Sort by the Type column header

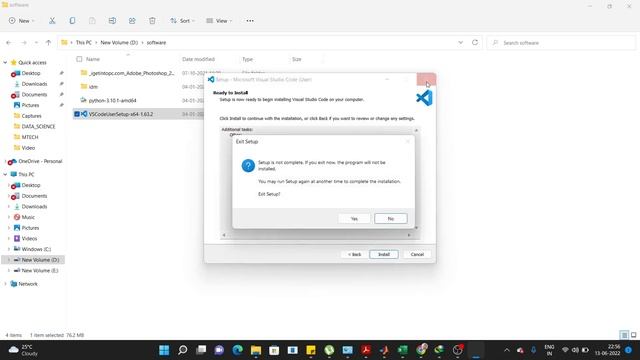[x=247, y=59]
